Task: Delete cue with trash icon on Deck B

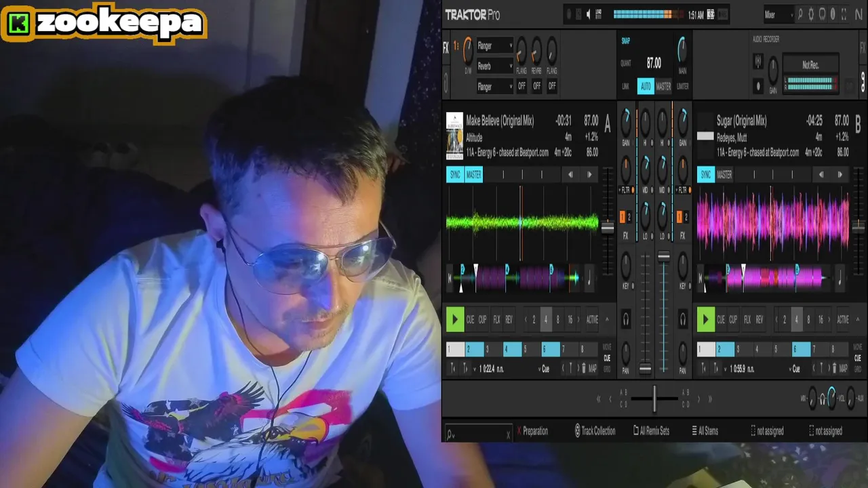Action: pyautogui.click(x=834, y=369)
